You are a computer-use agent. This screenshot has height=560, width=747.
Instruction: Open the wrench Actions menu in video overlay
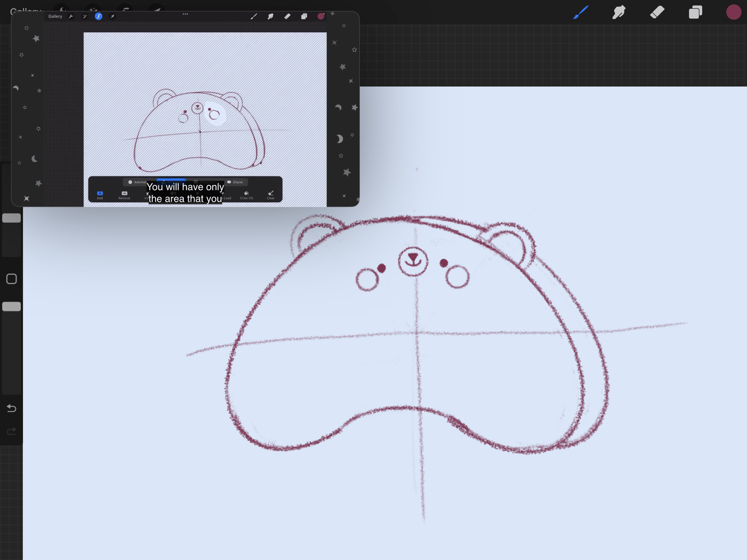click(71, 17)
